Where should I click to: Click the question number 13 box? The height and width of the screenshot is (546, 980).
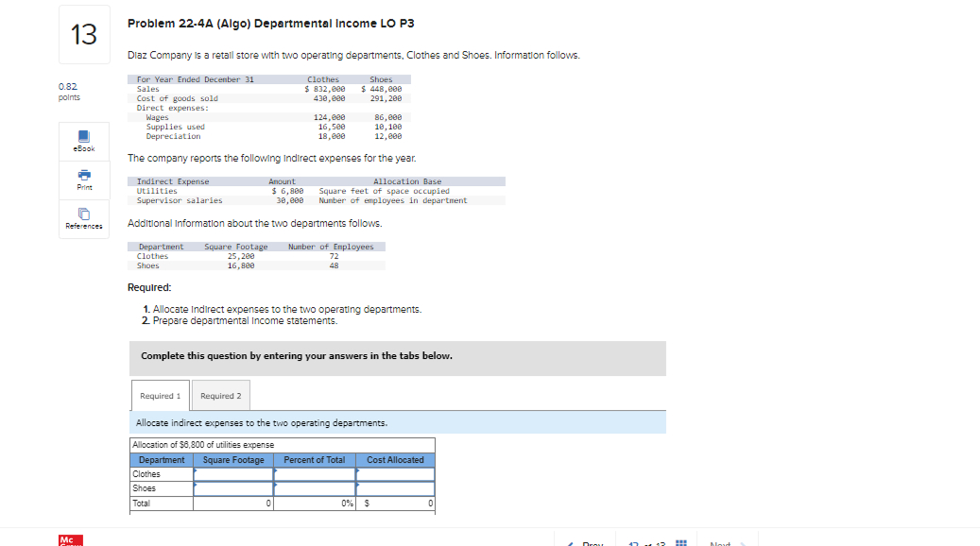[x=84, y=35]
